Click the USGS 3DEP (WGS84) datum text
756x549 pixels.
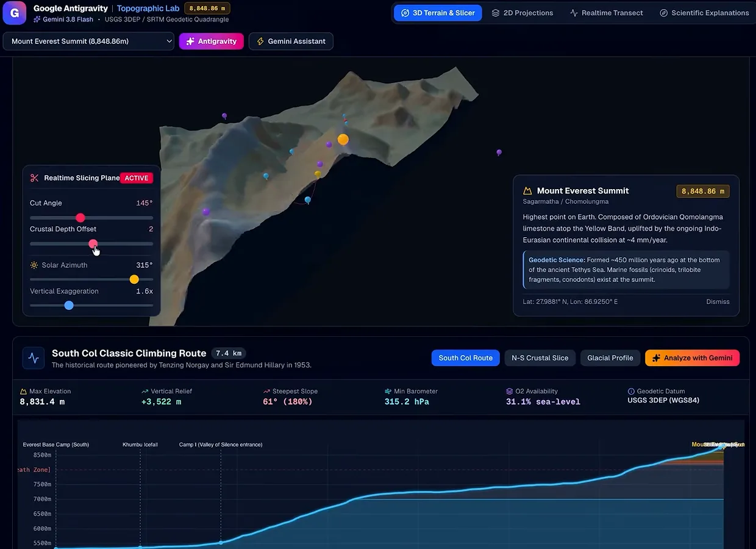tap(663, 401)
